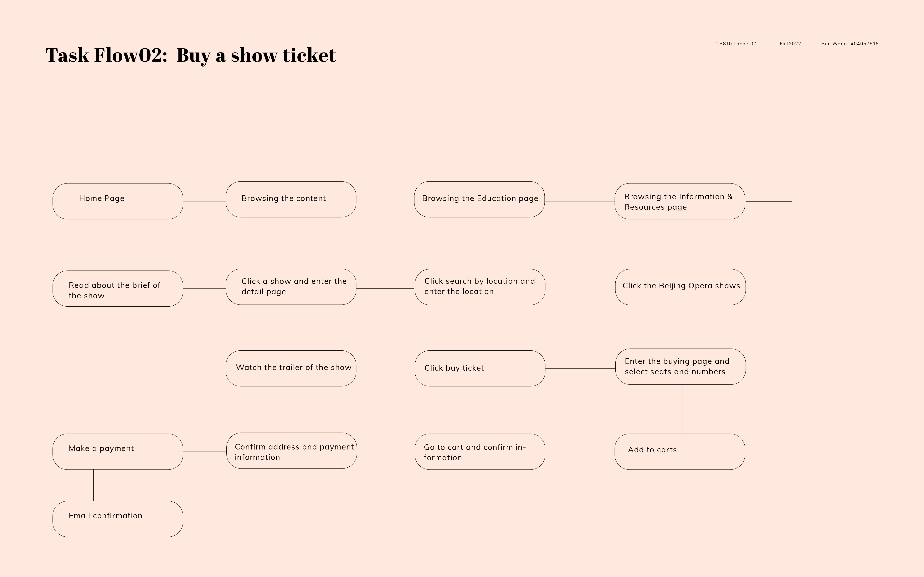Screen dimensions: 924x577
Task: Select Click the Beijing Opera shows node
Action: pyautogui.click(x=680, y=287)
